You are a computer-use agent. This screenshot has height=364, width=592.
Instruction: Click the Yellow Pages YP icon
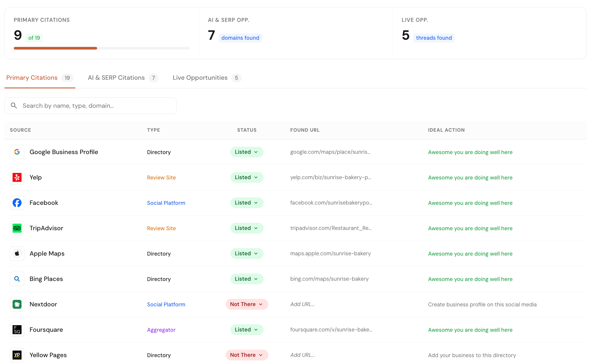(17, 355)
